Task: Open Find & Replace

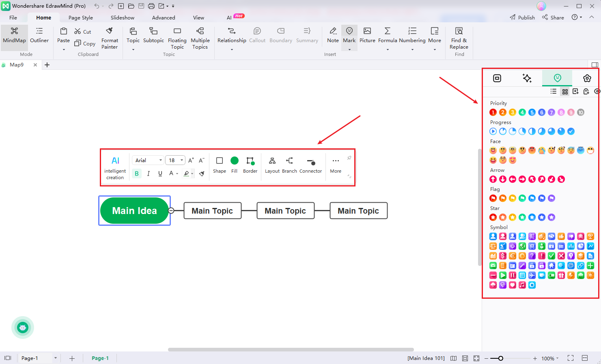Action: click(x=459, y=39)
